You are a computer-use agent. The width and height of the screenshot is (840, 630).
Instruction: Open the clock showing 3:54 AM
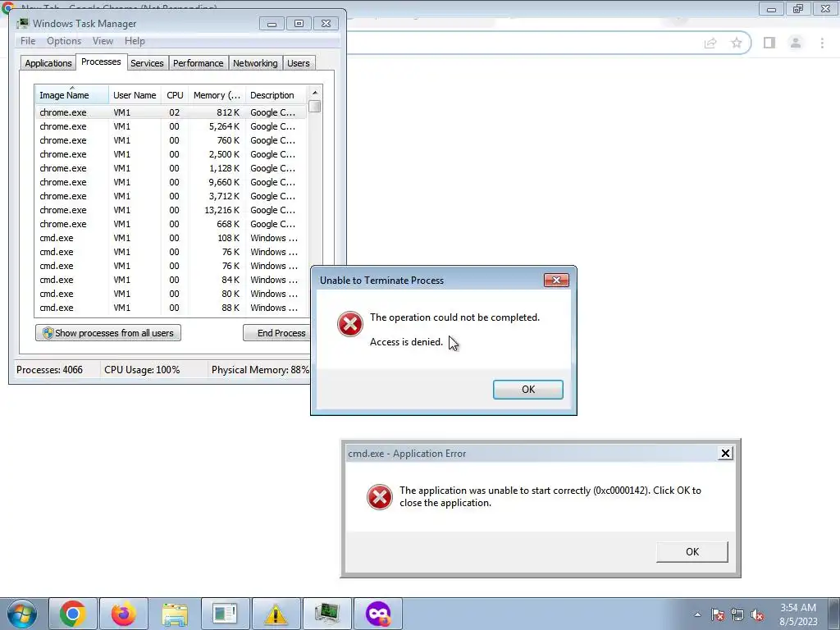click(798, 614)
